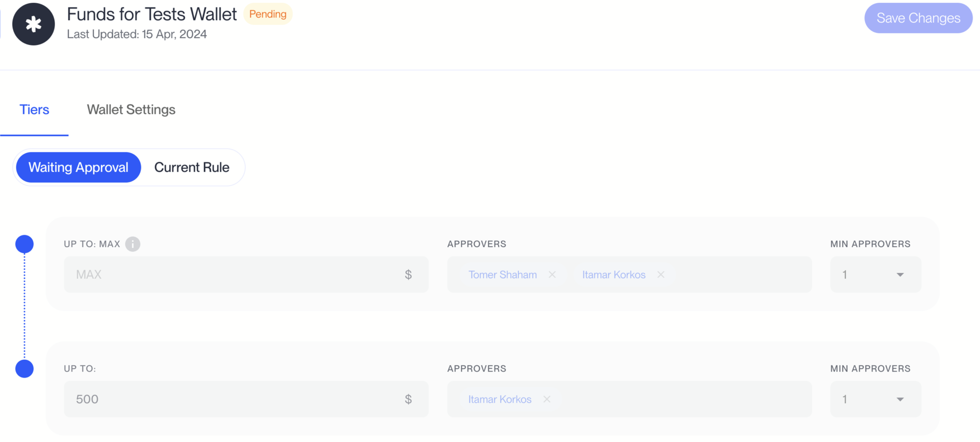Click the APPROVERS label of the 500 tier
This screenshot has height=442, width=980.
477,369
